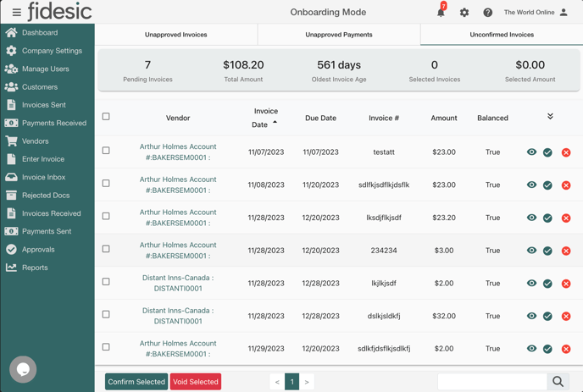View invoice lksdjflkjsdf with eye icon
The width and height of the screenshot is (583, 392).
[x=531, y=218]
